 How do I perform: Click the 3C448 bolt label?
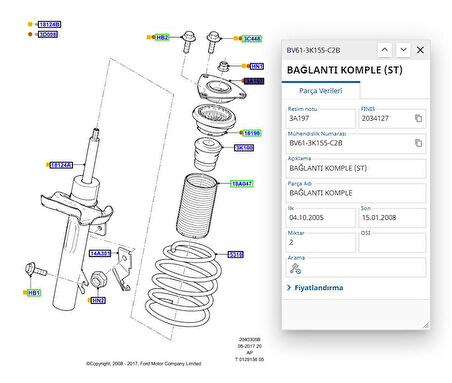(x=252, y=39)
